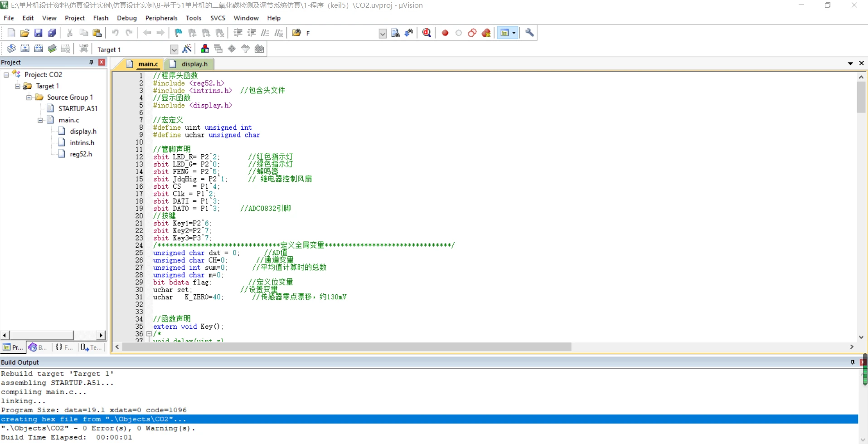Open the Help menu
Image resolution: width=868 pixels, height=444 pixels.
(274, 18)
